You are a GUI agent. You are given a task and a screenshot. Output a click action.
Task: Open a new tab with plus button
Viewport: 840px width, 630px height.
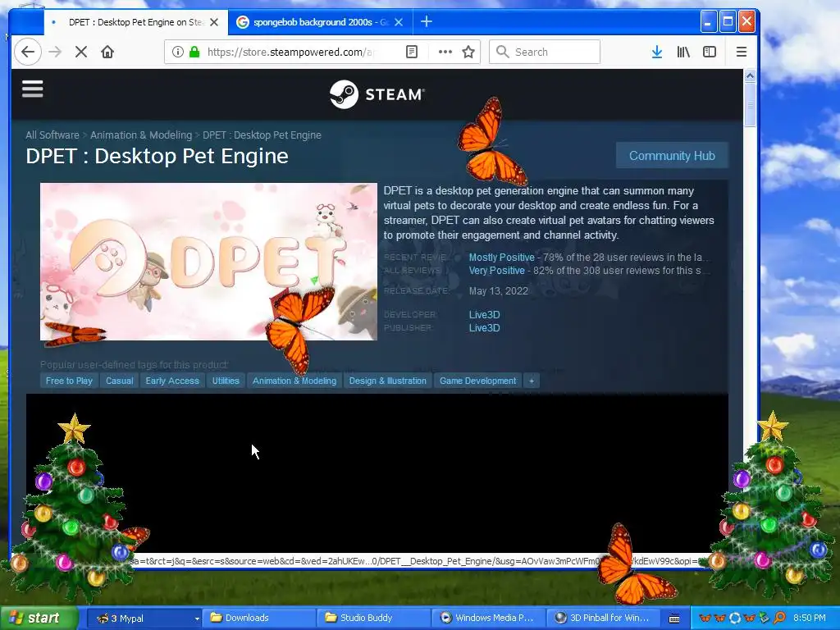coord(427,22)
